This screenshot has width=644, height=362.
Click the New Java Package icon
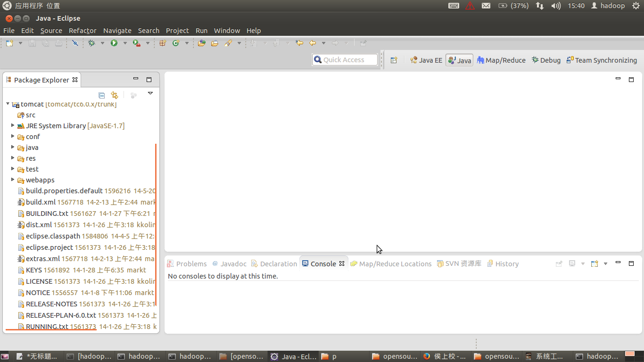point(163,43)
